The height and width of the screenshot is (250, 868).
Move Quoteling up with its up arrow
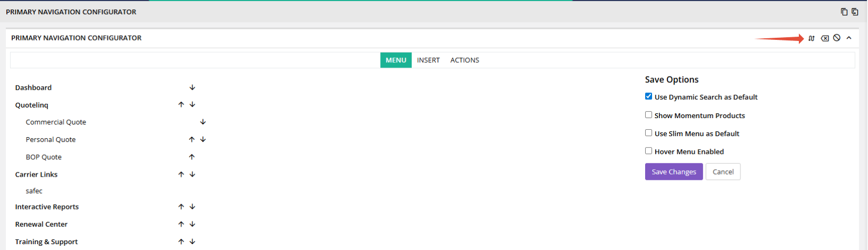point(181,105)
